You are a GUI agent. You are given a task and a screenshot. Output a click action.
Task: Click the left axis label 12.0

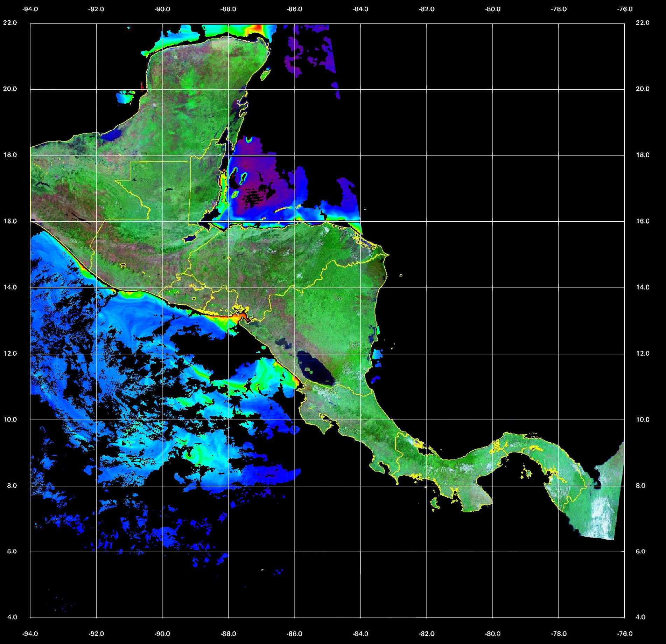pyautogui.click(x=10, y=353)
